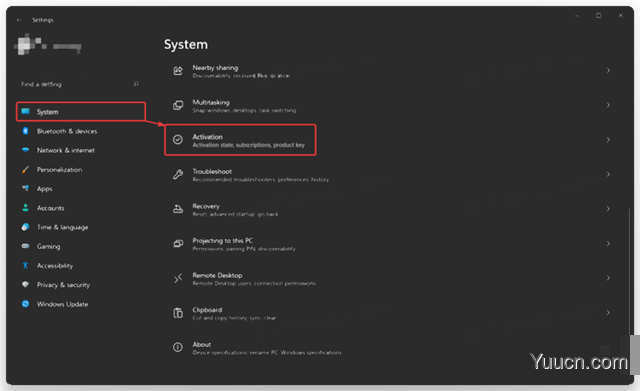This screenshot has height=391, width=640.
Task: Open Windows Update label
Action: (62, 304)
